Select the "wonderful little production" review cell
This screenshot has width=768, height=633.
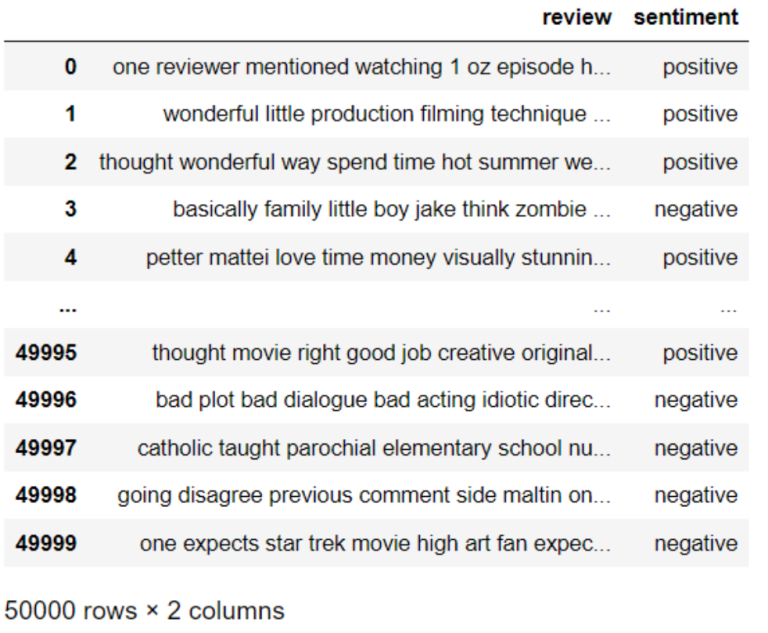pyautogui.click(x=386, y=115)
